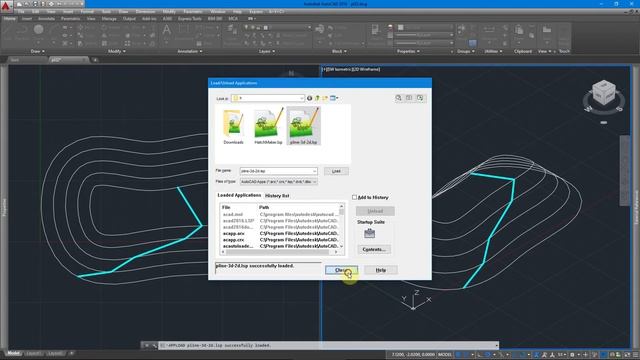Image resolution: width=640 pixels, height=360 pixels.
Task: Expand the Block panel
Action: point(339,51)
